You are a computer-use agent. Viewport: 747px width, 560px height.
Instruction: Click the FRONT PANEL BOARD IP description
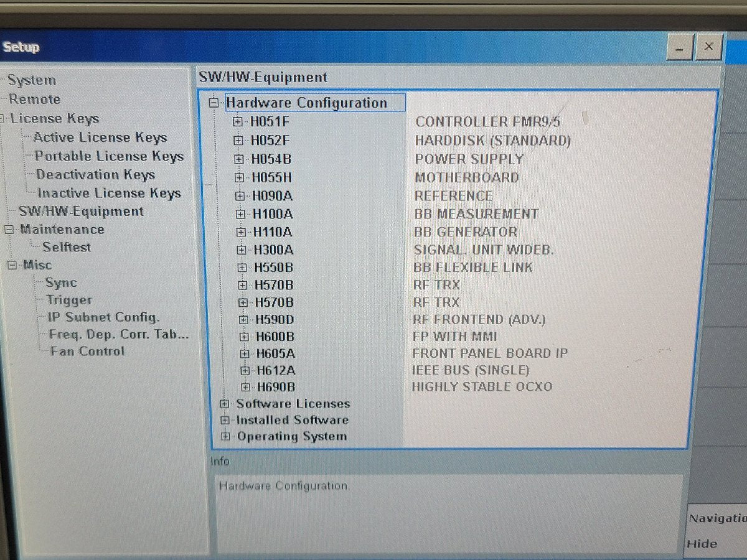pos(490,353)
